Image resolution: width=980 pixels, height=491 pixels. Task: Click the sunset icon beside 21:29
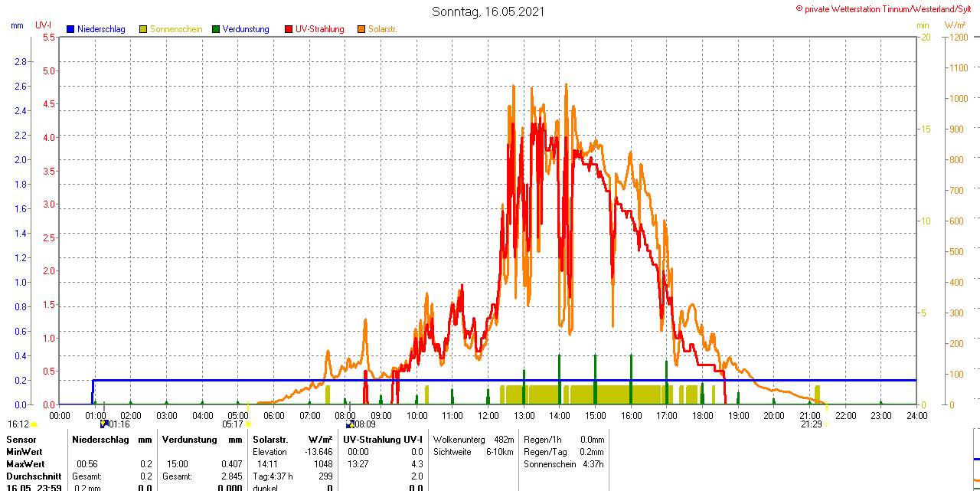pyautogui.click(x=827, y=424)
